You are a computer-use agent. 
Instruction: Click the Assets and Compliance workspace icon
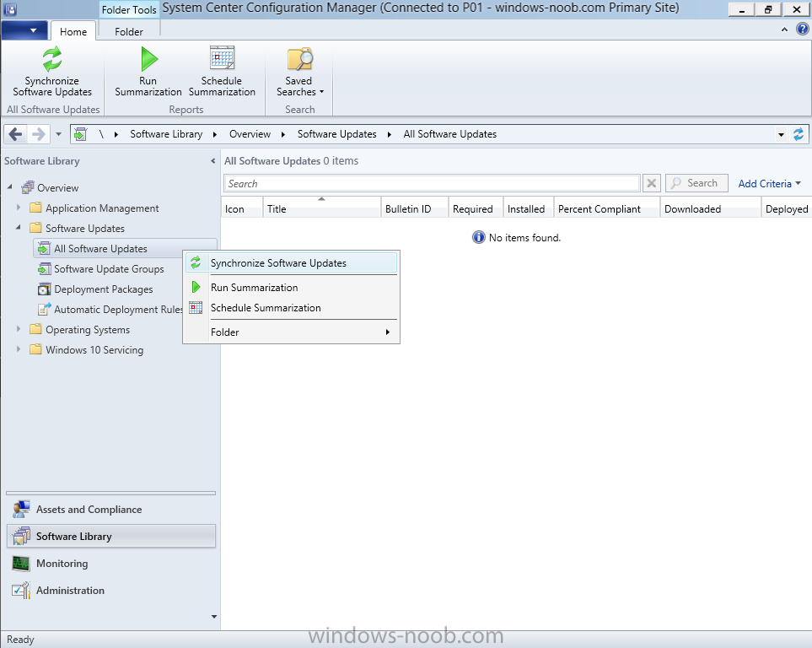tap(21, 509)
